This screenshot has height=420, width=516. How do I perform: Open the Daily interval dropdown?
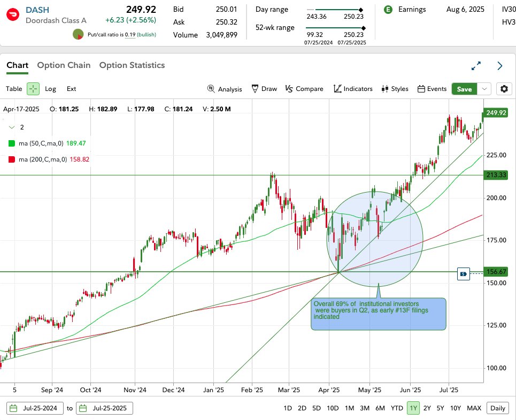[498, 408]
